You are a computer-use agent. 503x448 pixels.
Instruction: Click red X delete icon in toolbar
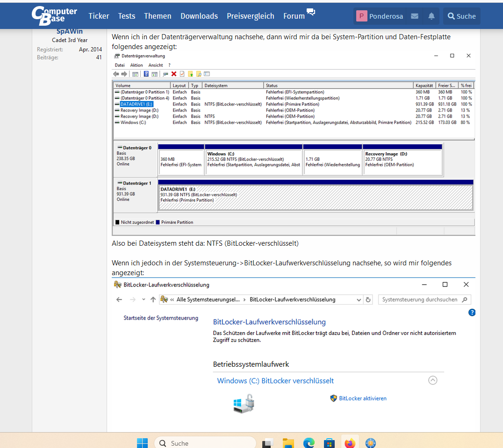point(174,74)
